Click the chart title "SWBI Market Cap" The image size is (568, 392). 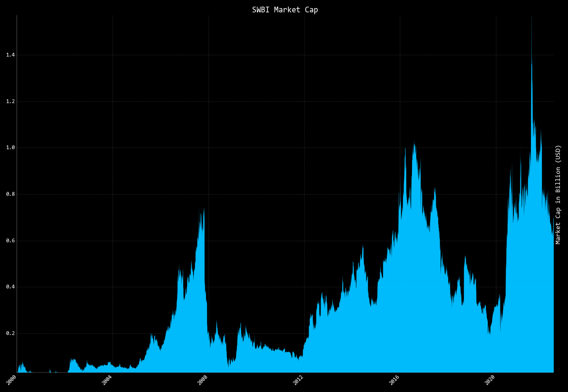coord(285,10)
